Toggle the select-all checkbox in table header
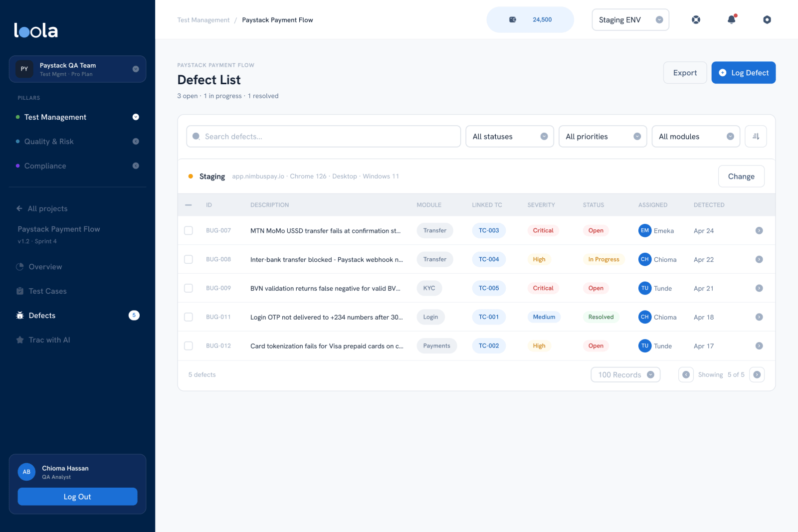798x532 pixels. click(189, 205)
